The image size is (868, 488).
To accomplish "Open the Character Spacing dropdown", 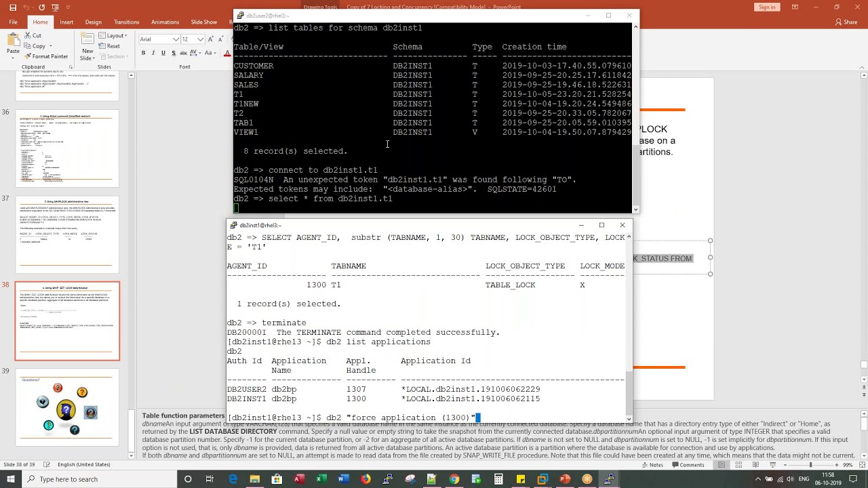I will pos(196,53).
